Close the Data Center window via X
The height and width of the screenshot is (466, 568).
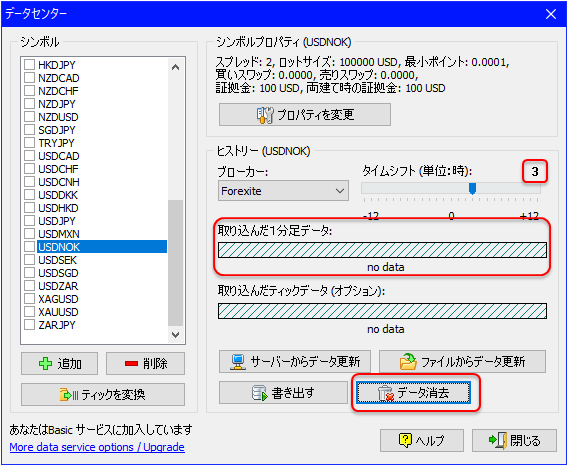coord(551,14)
